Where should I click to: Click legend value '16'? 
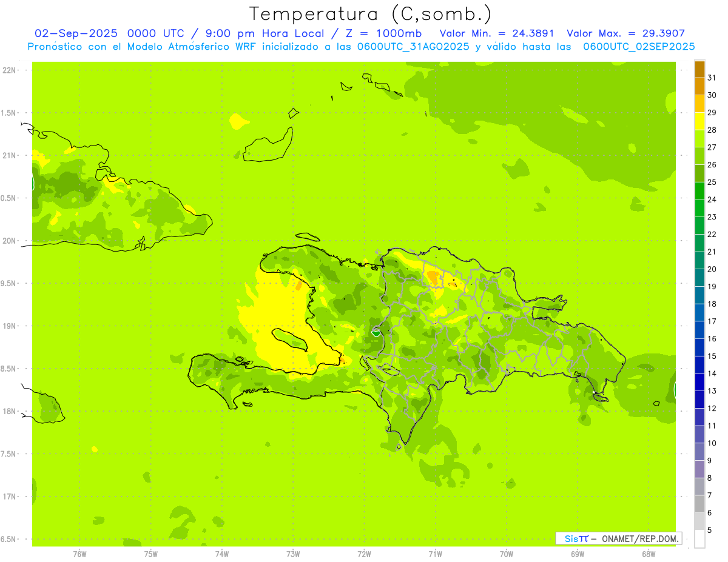712,338
